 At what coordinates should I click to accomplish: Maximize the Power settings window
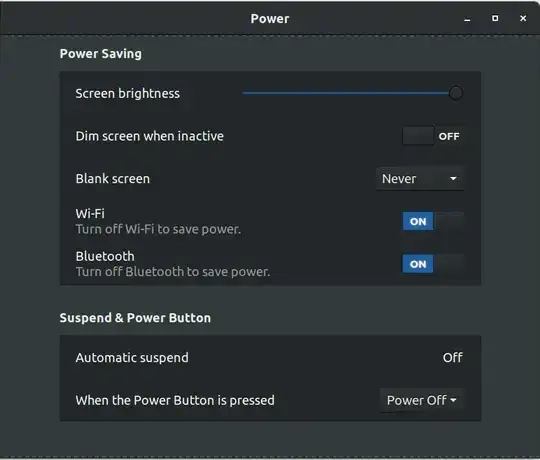pos(495,18)
